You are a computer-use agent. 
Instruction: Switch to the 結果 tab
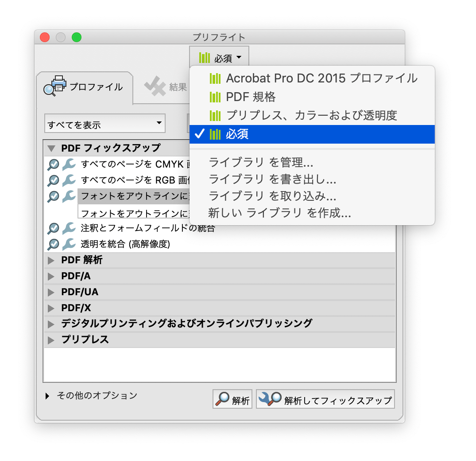coord(166,87)
